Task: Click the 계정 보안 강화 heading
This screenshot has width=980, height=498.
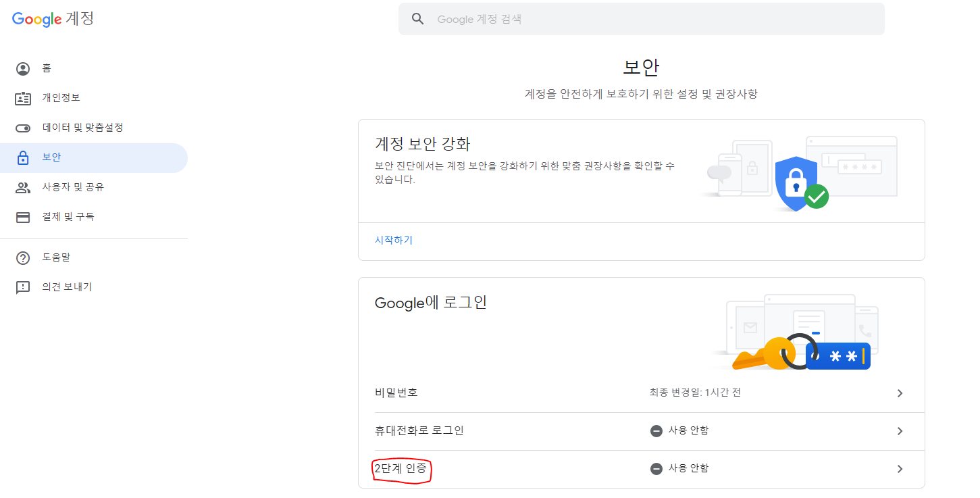Action: pos(423,144)
